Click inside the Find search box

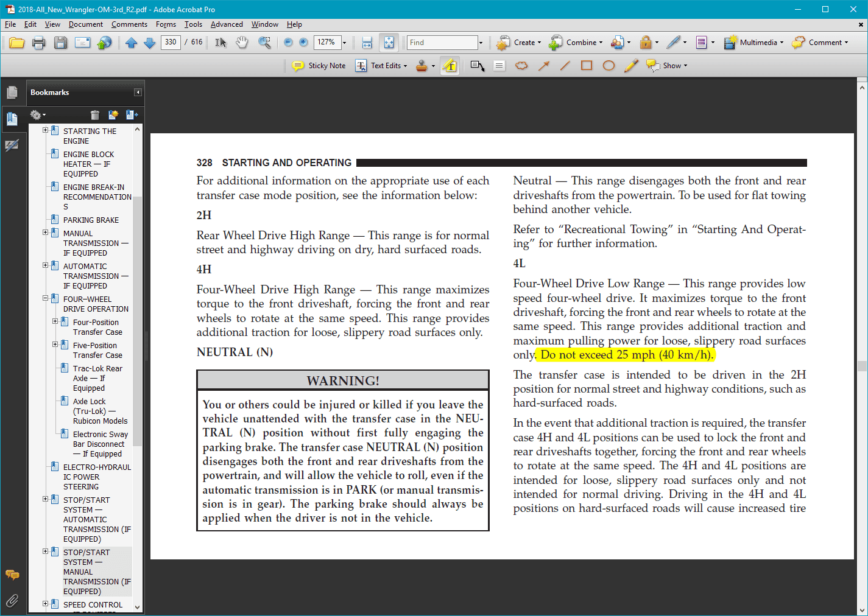coord(442,43)
